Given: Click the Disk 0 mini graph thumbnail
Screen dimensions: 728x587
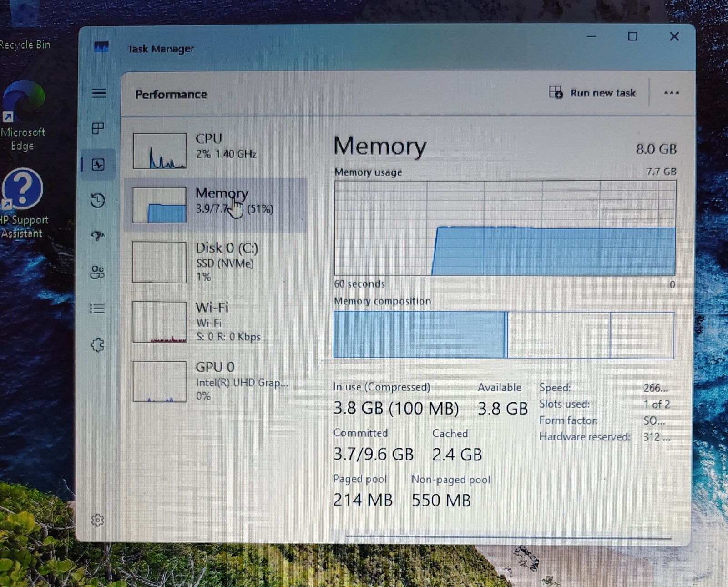Looking at the screenshot, I should (159, 262).
